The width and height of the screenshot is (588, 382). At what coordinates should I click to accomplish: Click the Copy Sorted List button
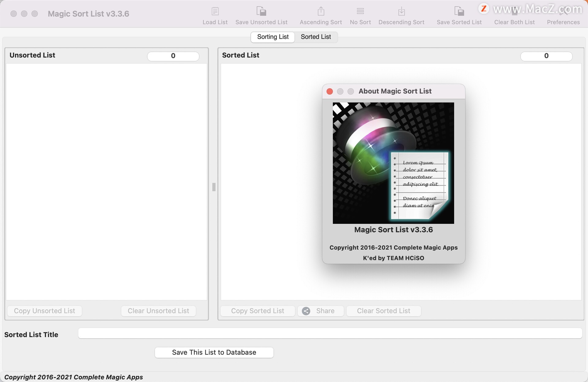coord(258,310)
